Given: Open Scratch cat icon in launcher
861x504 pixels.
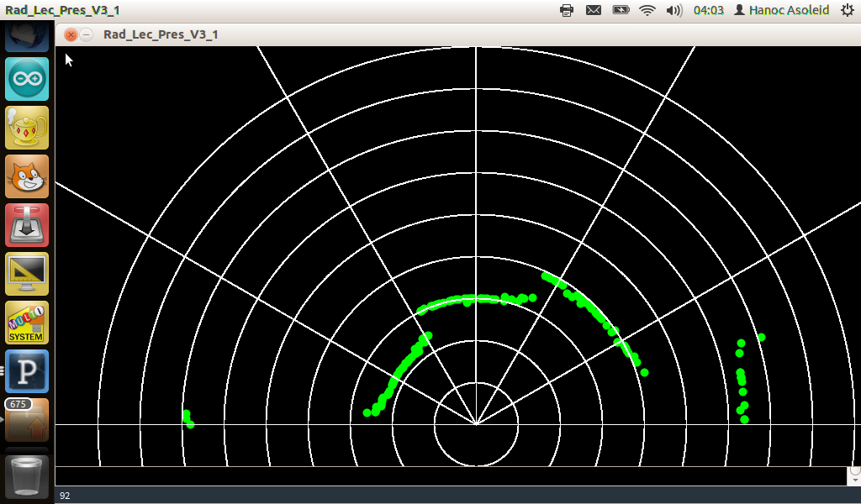Looking at the screenshot, I should click(x=27, y=176).
